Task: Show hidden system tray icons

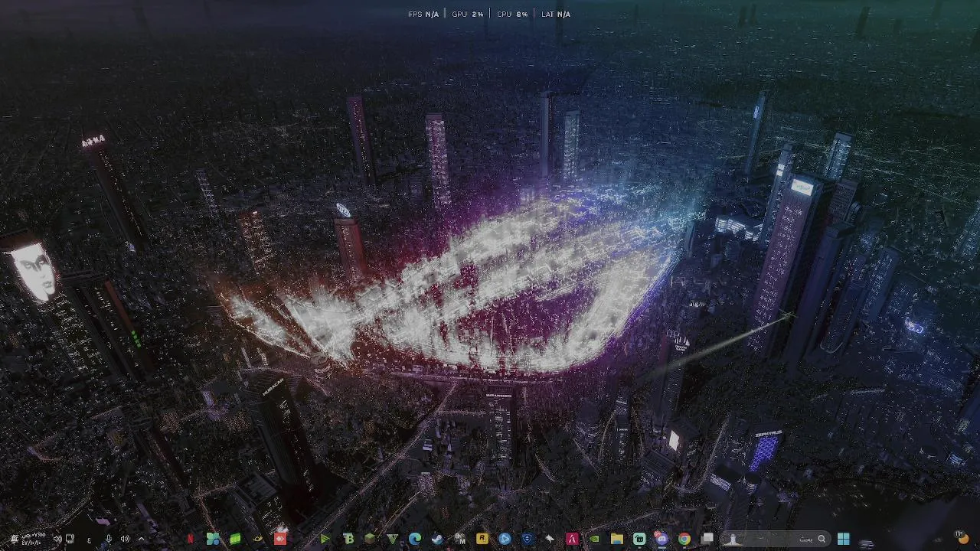Action: [x=141, y=539]
